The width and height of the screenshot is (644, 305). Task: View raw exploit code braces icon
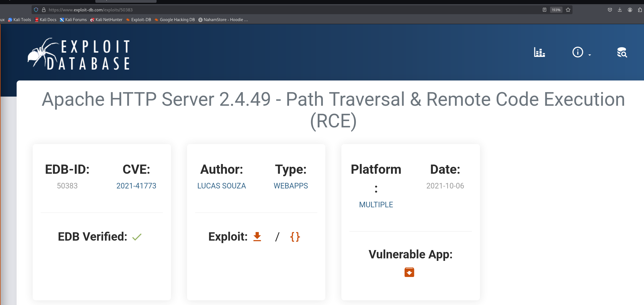tap(295, 237)
